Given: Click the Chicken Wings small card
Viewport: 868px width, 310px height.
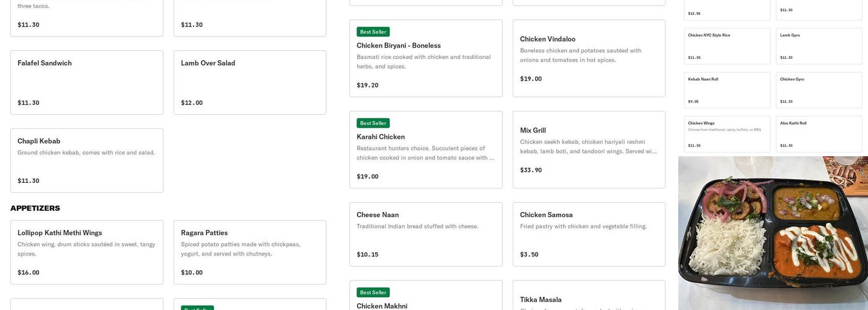Looking at the screenshot, I should point(727,134).
